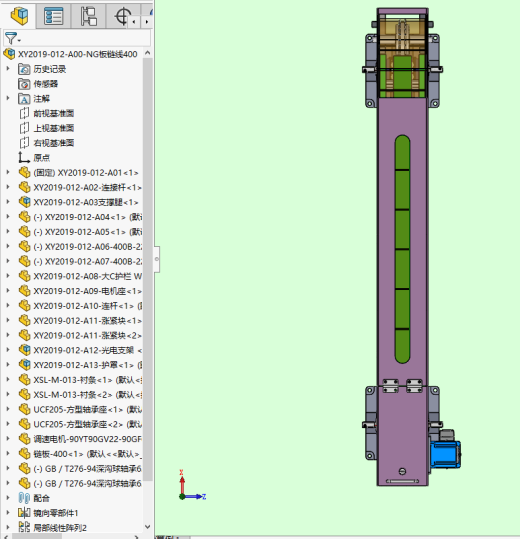Image resolution: width=520 pixels, height=539 pixels.
Task: Click the tree scrollbar up arrow
Action: click(148, 53)
